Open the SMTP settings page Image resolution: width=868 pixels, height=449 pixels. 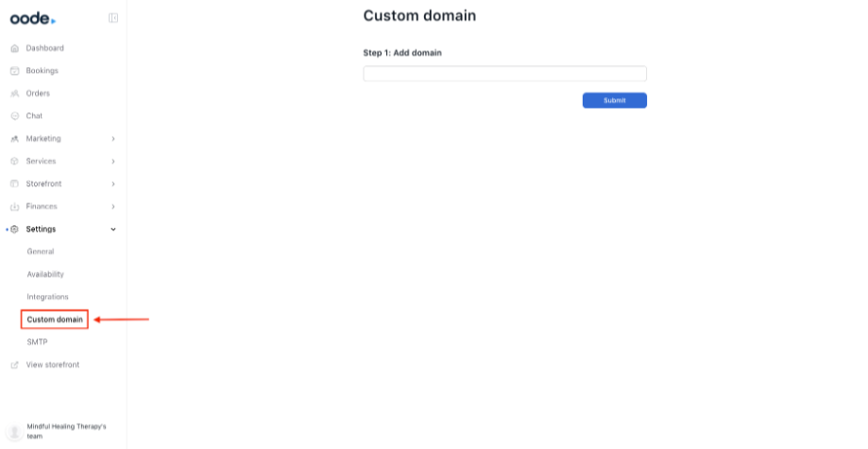pos(37,342)
